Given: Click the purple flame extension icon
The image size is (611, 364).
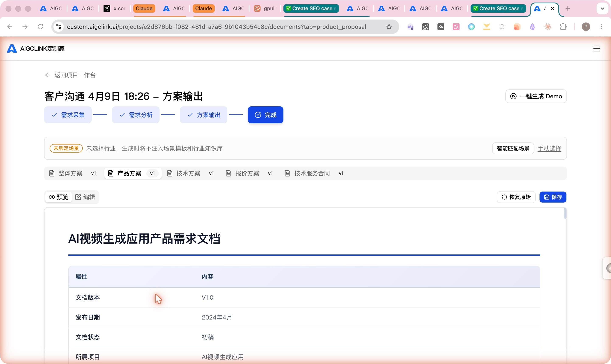Looking at the screenshot, I should tap(532, 26).
